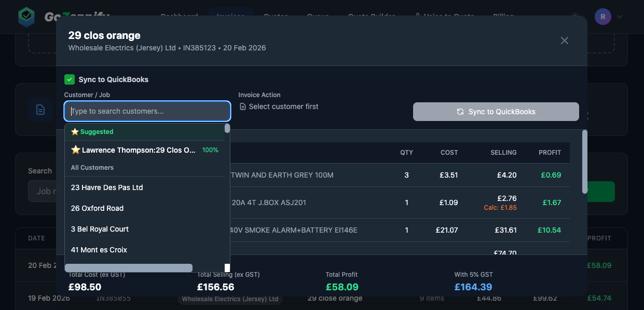Open the Quotes section
644x310 pixels.
tap(276, 16)
